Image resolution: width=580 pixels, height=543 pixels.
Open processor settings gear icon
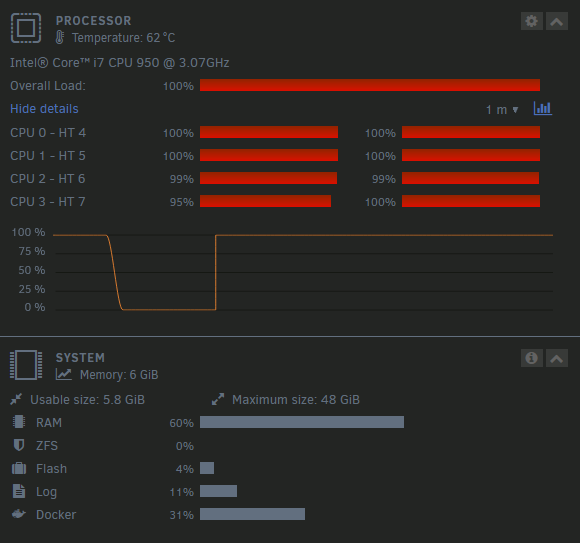point(532,21)
